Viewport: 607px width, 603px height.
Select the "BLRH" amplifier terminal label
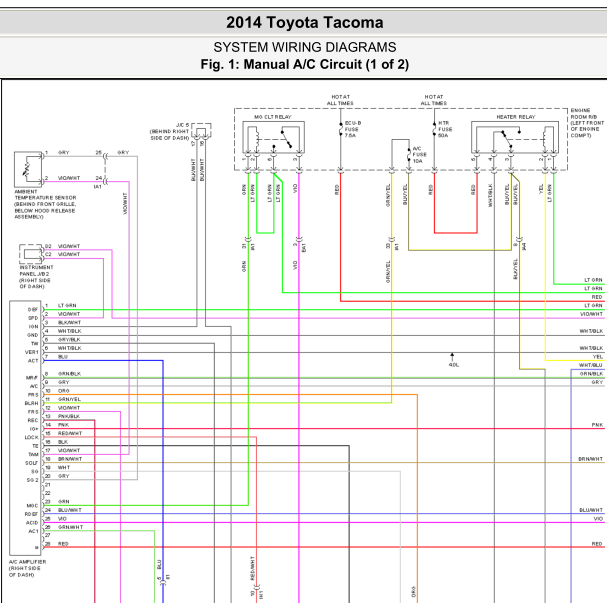click(x=31, y=403)
